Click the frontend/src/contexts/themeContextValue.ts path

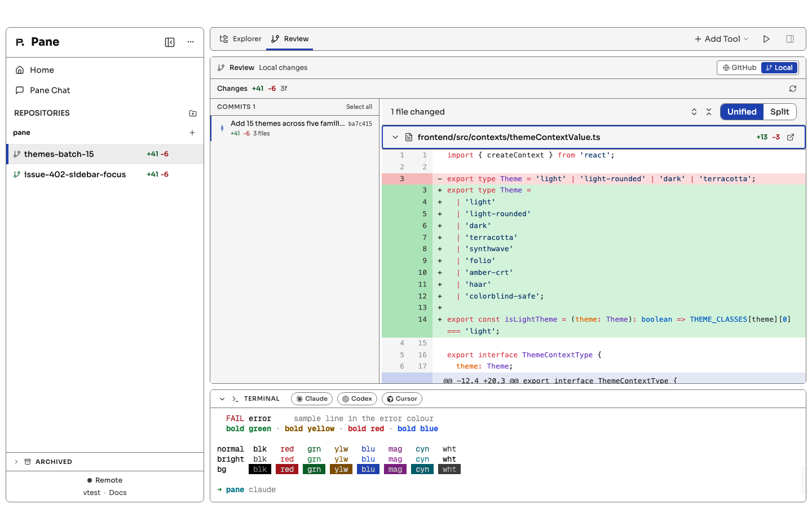pos(509,137)
